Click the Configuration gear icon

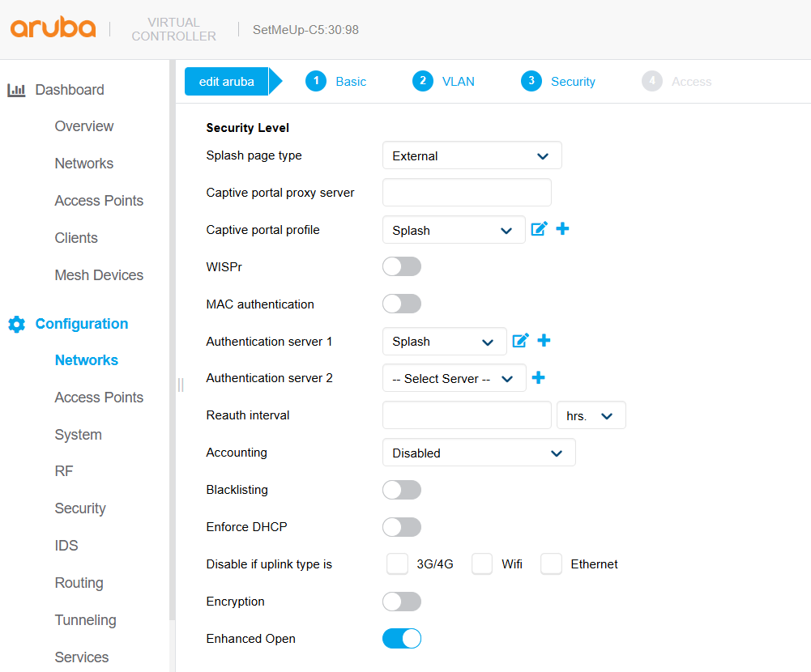[x=16, y=324]
